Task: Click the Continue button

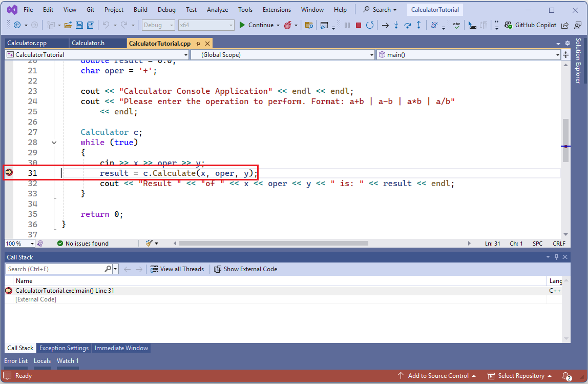Action: tap(258, 25)
